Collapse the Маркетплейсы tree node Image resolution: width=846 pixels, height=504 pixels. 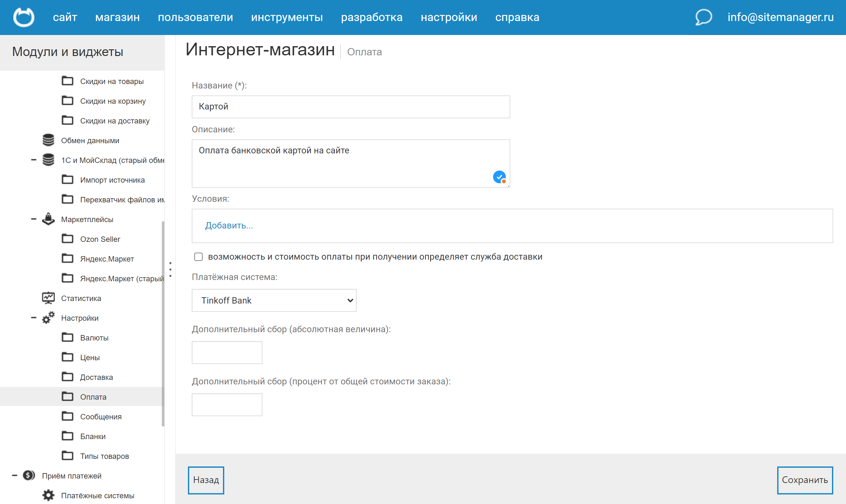(x=34, y=219)
